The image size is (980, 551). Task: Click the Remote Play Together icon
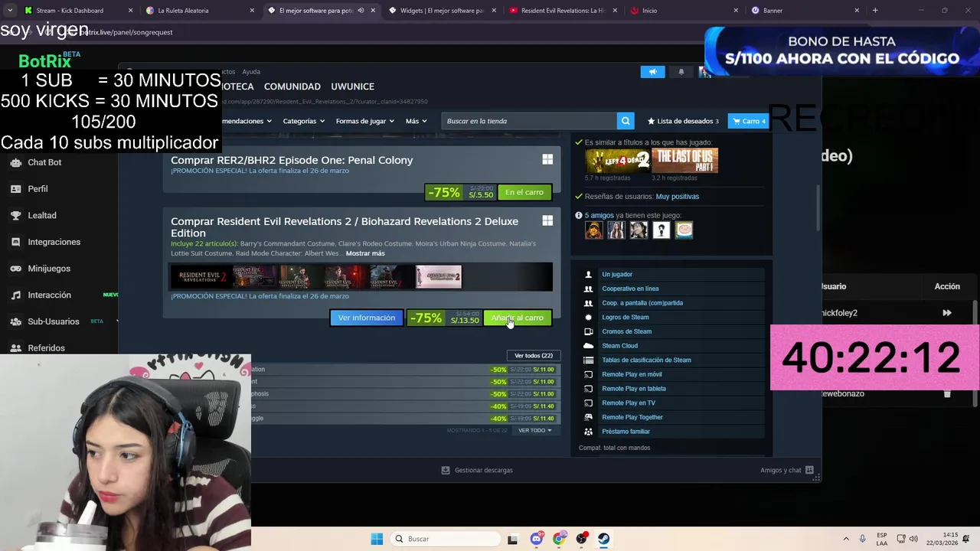pos(588,417)
